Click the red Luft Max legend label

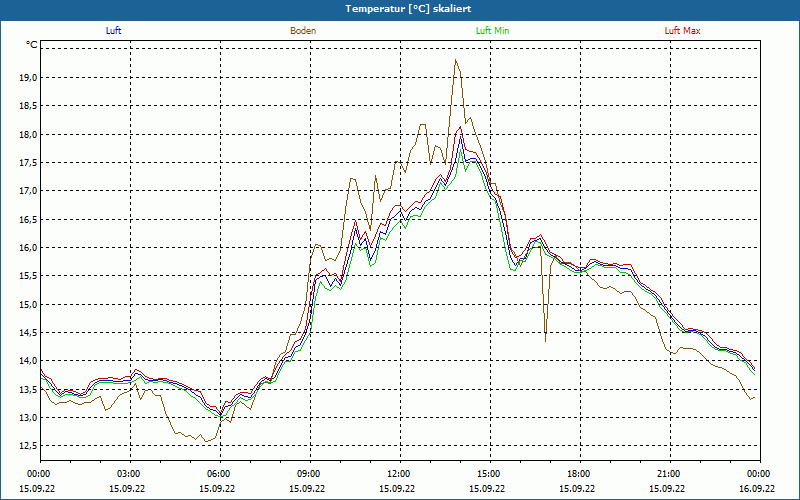(682, 31)
